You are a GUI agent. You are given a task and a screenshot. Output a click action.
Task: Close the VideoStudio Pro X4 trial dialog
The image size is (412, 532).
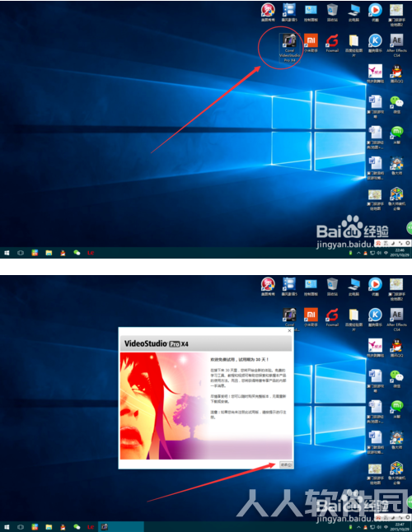click(289, 330)
